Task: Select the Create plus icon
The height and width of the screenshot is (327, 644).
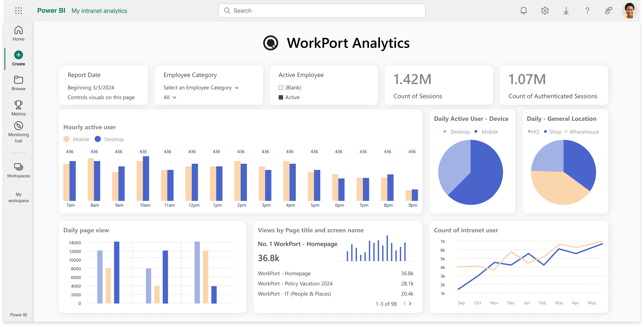Action: [x=18, y=55]
